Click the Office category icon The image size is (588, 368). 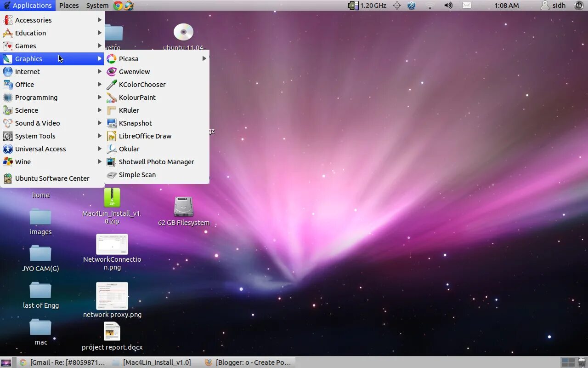click(8, 85)
